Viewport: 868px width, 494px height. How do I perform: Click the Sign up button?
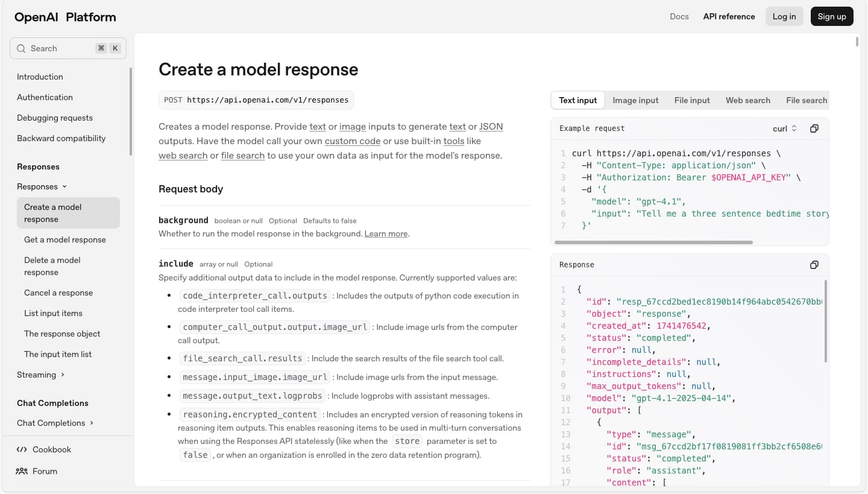tap(832, 16)
